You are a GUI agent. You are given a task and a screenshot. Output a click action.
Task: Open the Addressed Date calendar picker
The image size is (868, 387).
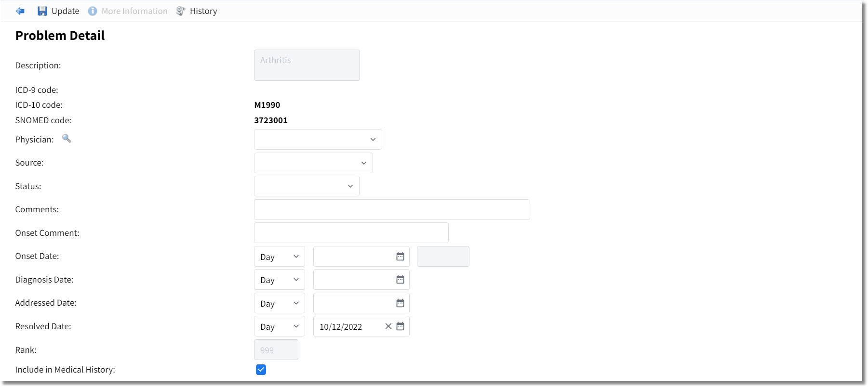400,303
